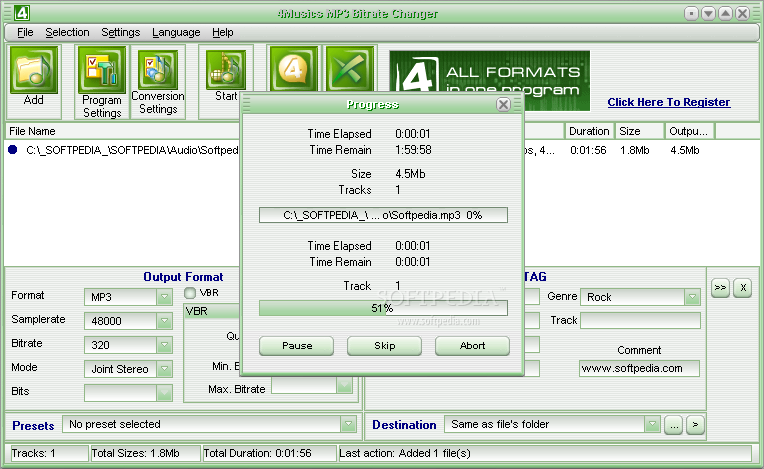The image size is (764, 469).
Task: Click the 51% track progress bar
Action: click(x=383, y=308)
